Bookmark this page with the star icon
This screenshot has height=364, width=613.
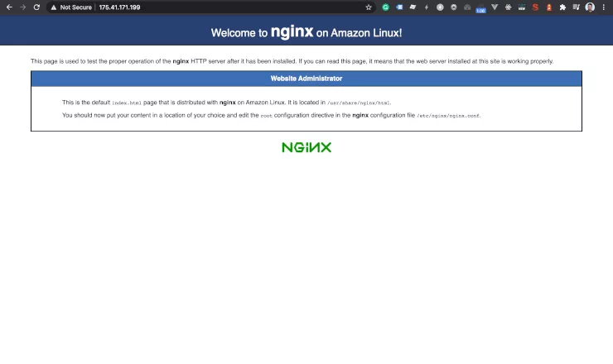pos(369,7)
